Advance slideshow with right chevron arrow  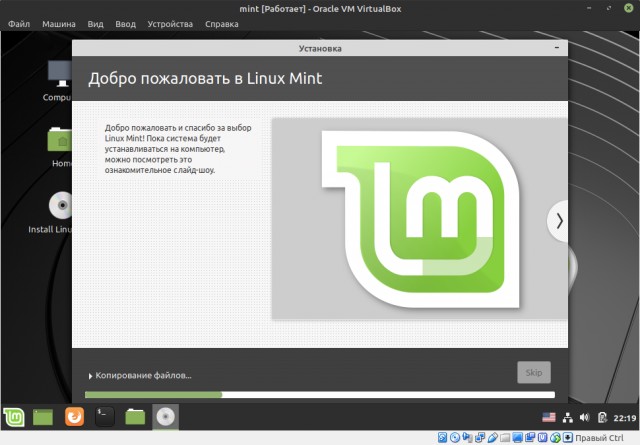click(x=559, y=221)
